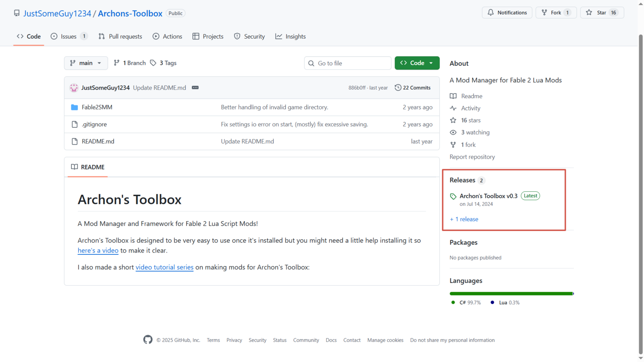Image resolution: width=644 pixels, height=362 pixels.
Task: Switch to the Issues tab
Action: (69, 36)
